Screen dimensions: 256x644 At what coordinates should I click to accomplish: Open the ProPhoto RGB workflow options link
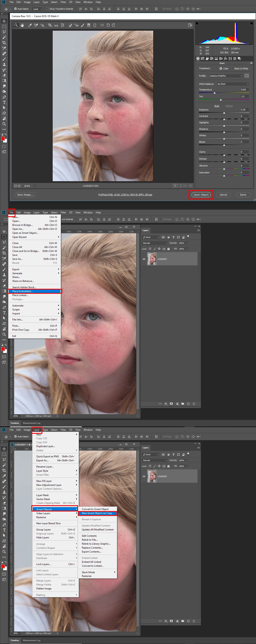pyautogui.click(x=125, y=195)
